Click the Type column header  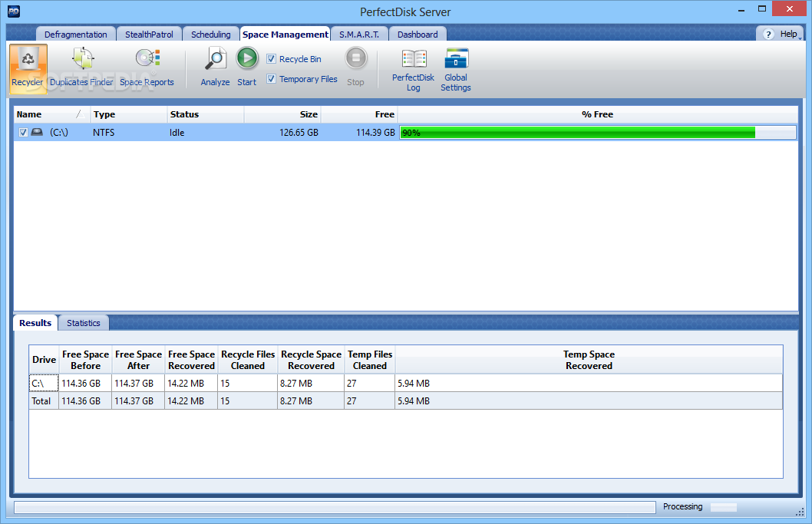point(129,114)
